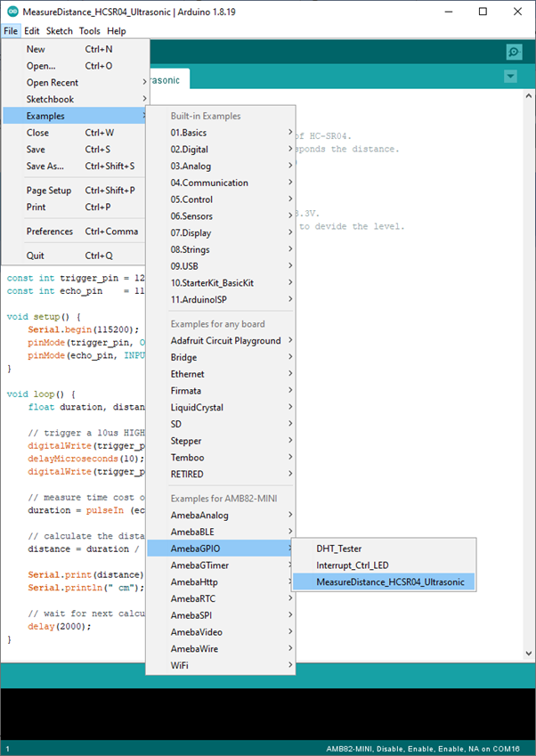Open the Edit menu
Image resolution: width=536 pixels, height=756 pixels.
tap(32, 31)
